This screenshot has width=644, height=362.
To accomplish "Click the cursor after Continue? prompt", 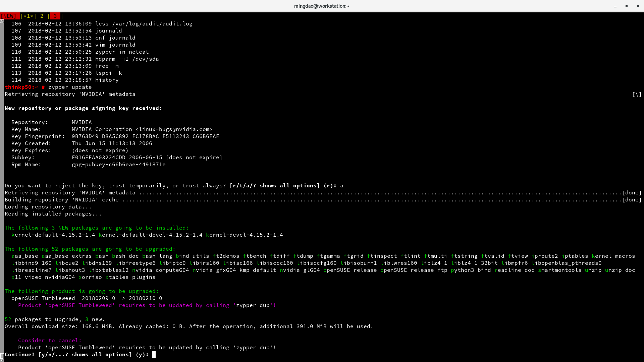I will [154, 355].
